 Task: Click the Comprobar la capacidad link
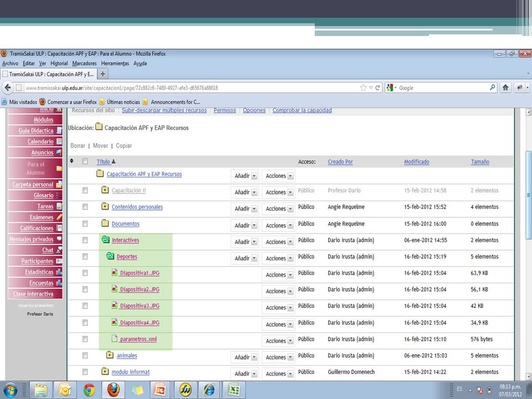302,110
